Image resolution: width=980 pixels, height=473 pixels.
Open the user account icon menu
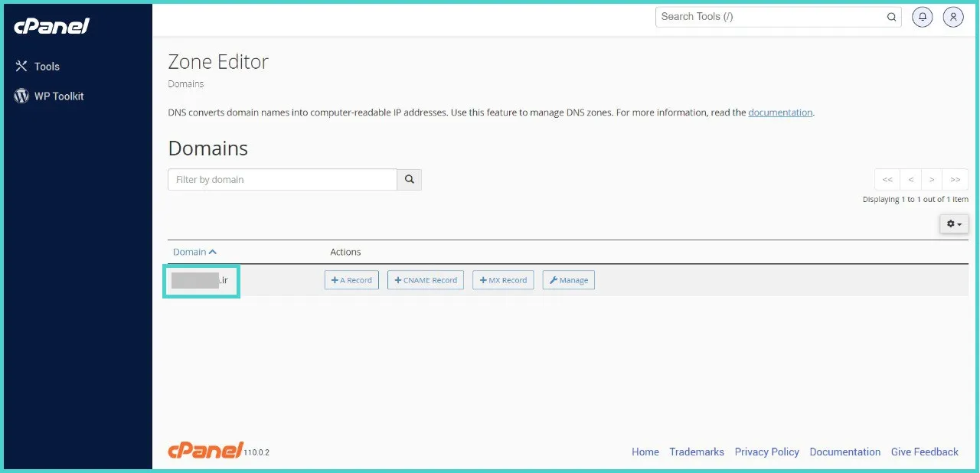tap(953, 17)
